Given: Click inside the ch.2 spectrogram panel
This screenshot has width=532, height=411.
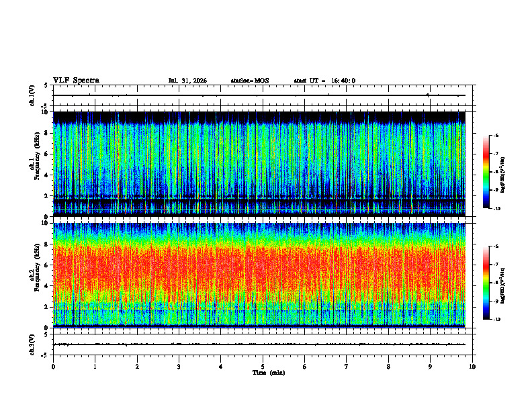Looking at the screenshot, I should point(259,275).
